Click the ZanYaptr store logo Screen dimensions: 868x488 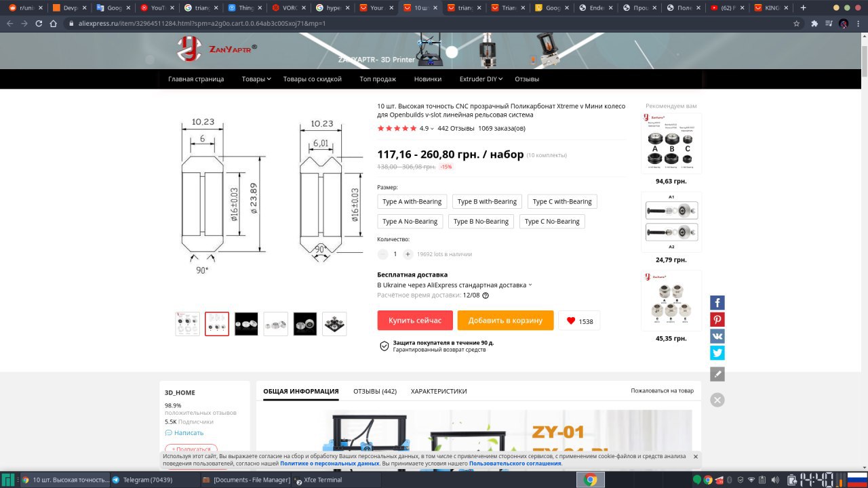coord(217,49)
